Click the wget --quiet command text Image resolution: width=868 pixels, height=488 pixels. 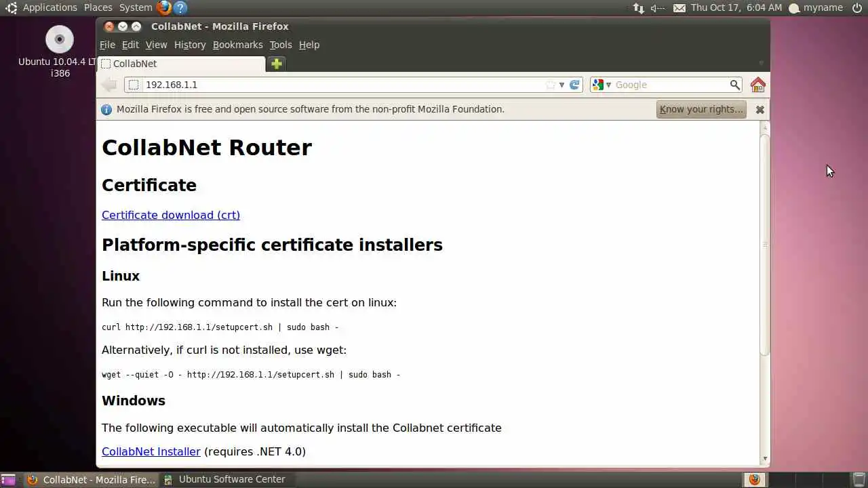[251, 375]
